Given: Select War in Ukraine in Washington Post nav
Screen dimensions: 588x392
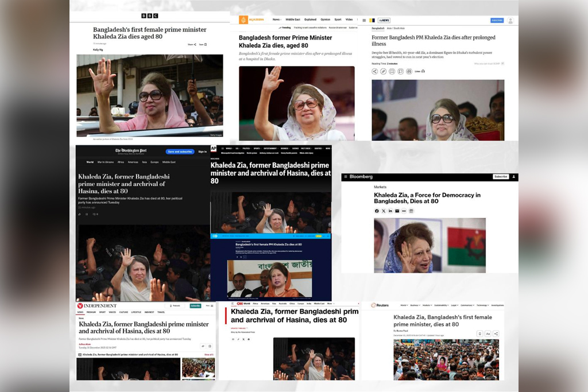Looking at the screenshot, I should [106, 162].
